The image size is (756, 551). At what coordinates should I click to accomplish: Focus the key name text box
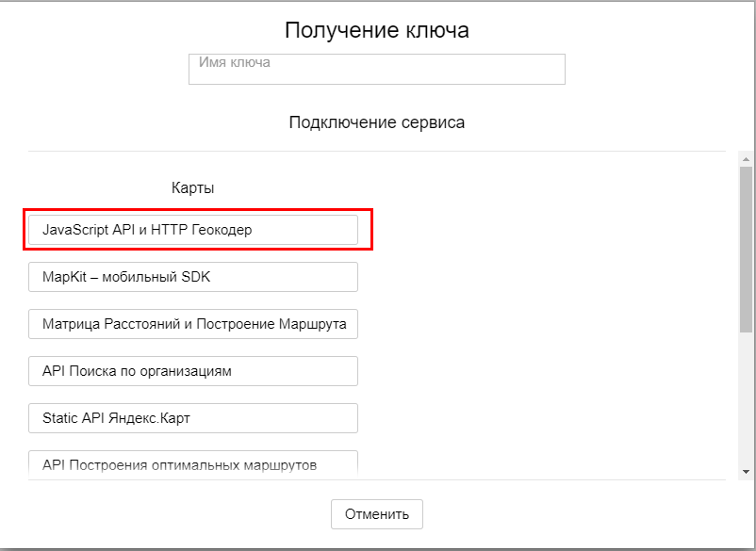pyautogui.click(x=376, y=69)
